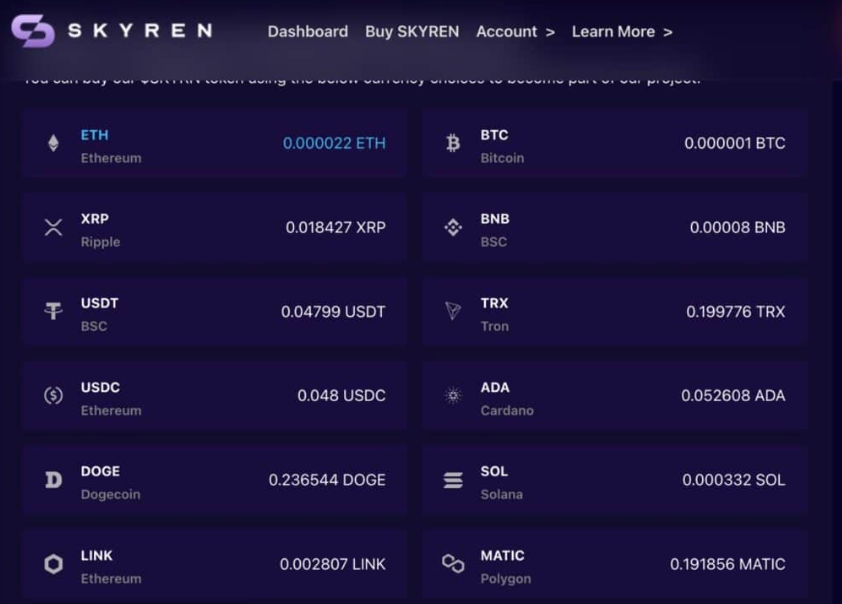This screenshot has height=604, width=842.
Task: Select the BTC ticker label
Action: (x=494, y=135)
